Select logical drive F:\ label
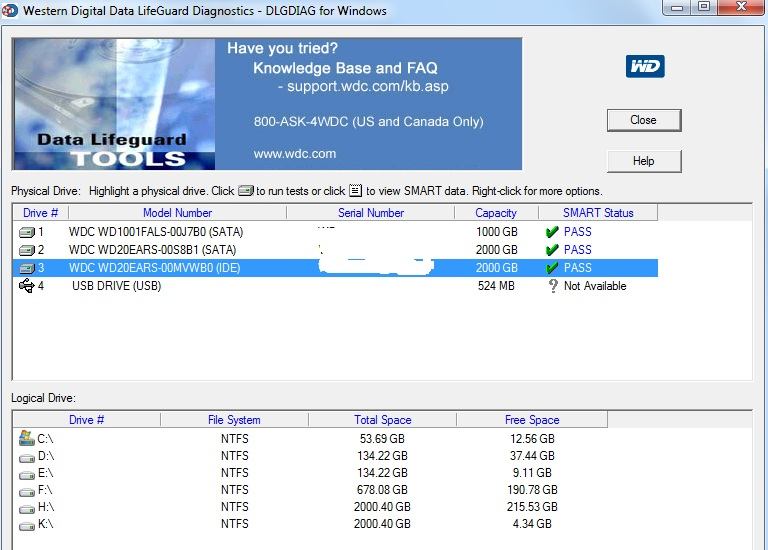Screen dimensions: 768x550 45,490
